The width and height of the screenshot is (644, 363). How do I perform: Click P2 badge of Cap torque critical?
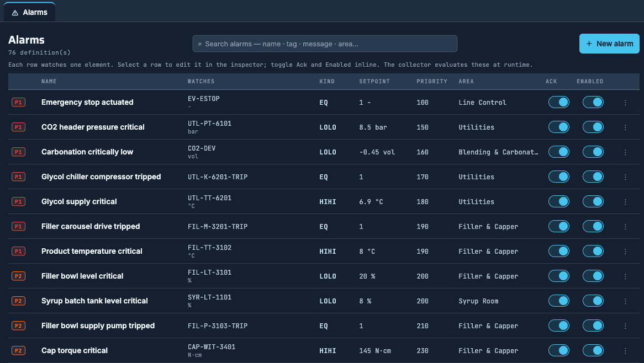coord(18,350)
